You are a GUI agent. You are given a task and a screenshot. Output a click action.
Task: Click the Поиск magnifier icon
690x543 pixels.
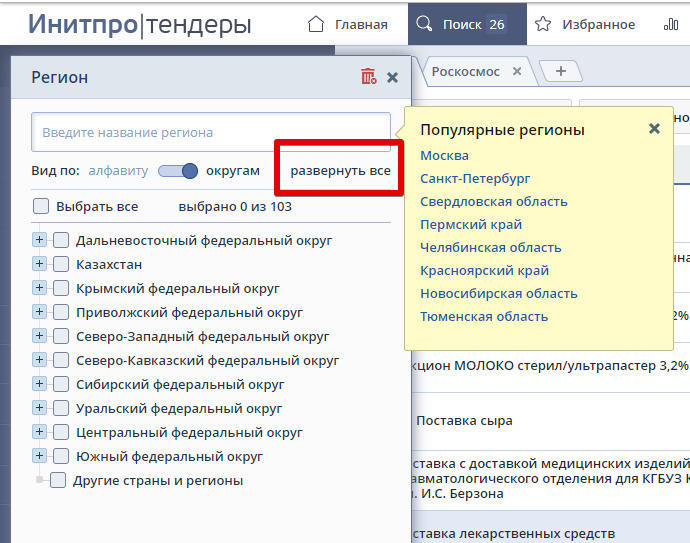(425, 24)
